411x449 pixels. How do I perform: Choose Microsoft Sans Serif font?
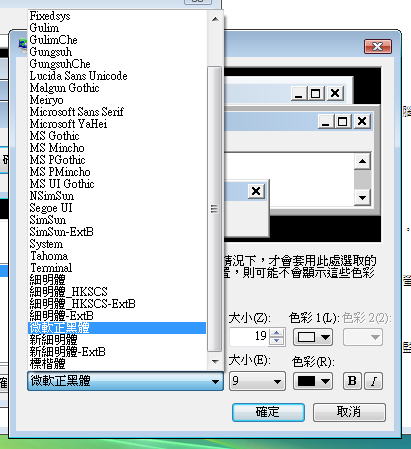pos(117,112)
